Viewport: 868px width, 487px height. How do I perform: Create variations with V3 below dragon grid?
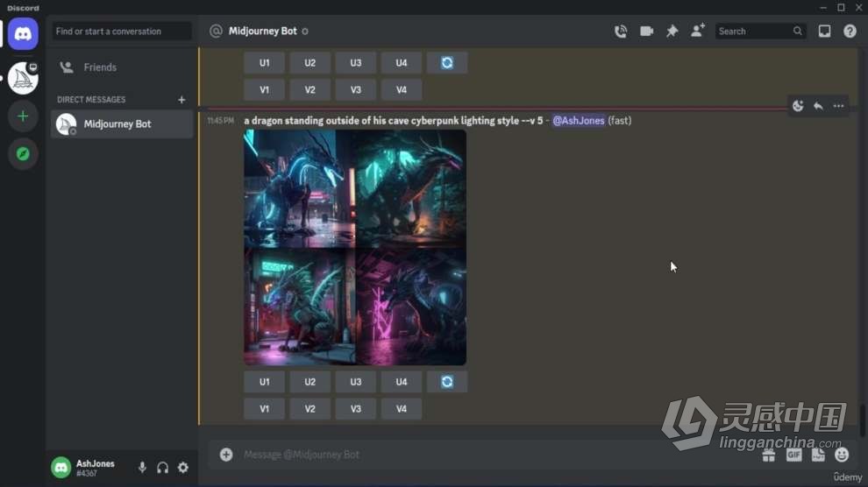click(355, 409)
